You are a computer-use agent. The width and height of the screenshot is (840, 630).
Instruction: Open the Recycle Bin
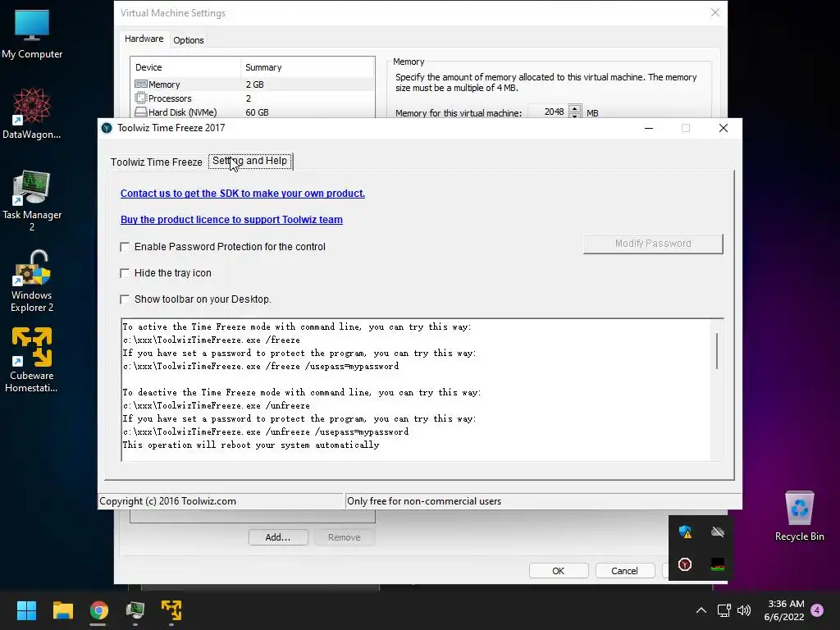point(799,517)
